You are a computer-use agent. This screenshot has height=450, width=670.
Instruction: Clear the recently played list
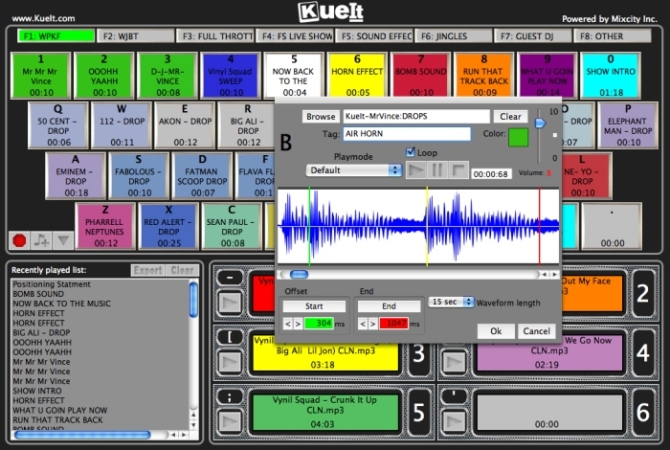pos(182,270)
